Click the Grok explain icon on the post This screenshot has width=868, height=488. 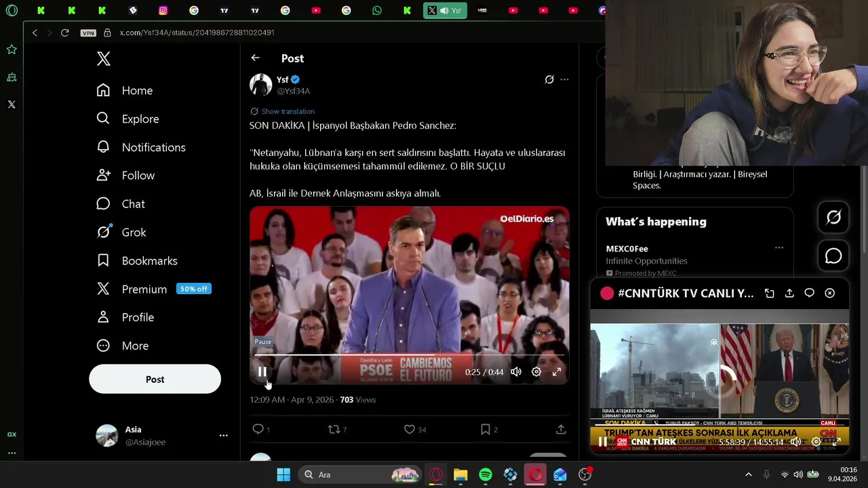tap(549, 79)
